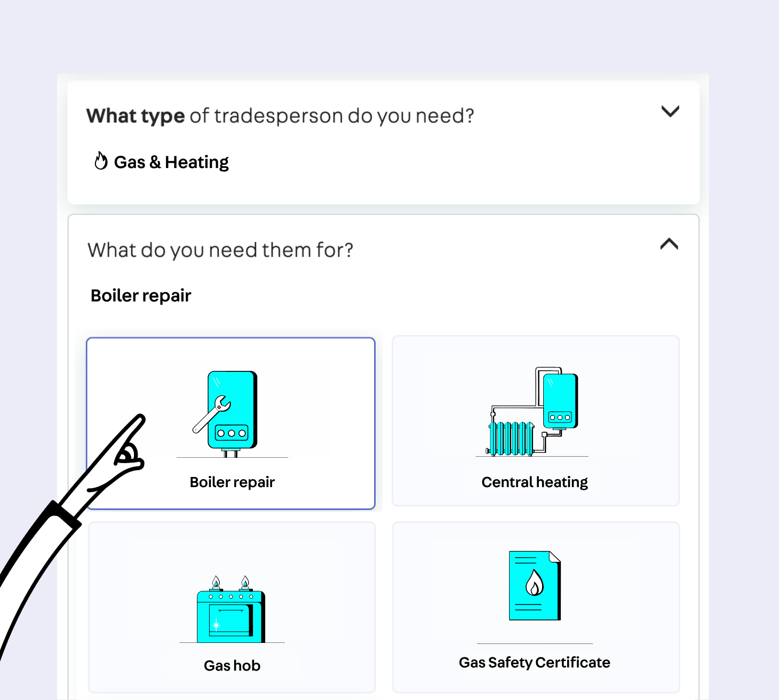The width and height of the screenshot is (779, 700).
Task: Click the radiator and boiler illustration
Action: [534, 412]
